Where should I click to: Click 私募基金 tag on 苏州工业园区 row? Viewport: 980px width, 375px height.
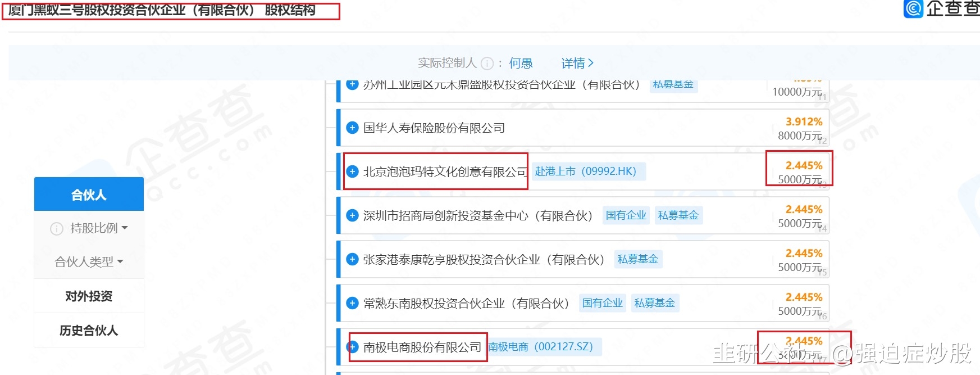tap(673, 85)
